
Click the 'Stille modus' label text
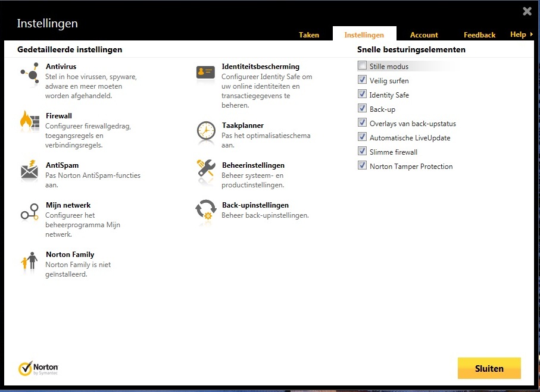point(389,67)
